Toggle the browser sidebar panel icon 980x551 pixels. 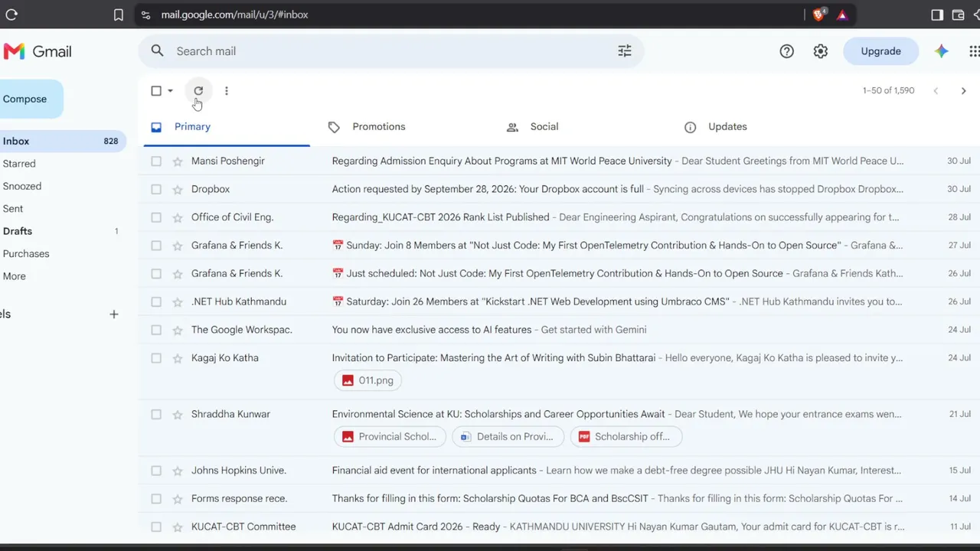coord(937,15)
